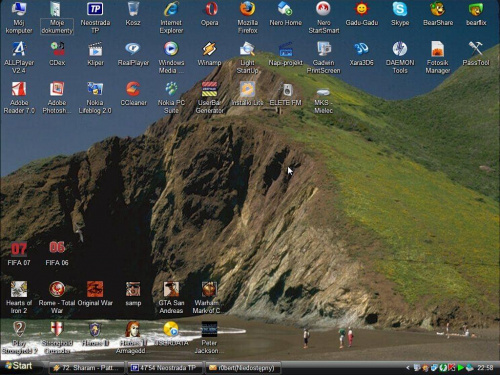Open the Adobe Reader 7.0 icon
Screen dimensions: 500x375
coord(19,98)
